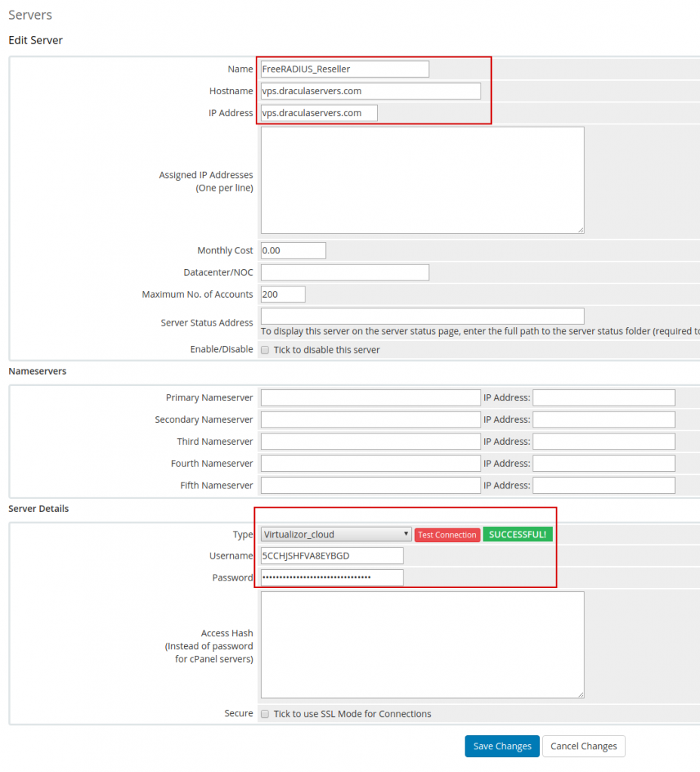
Task: Click the Nameservers section heading
Action: pyautogui.click(x=38, y=371)
